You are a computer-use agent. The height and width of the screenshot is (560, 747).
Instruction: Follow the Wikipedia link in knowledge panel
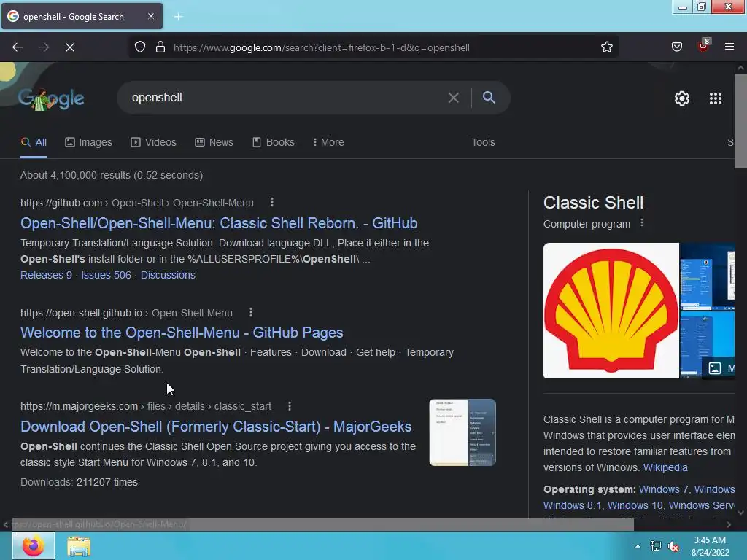pos(665,467)
